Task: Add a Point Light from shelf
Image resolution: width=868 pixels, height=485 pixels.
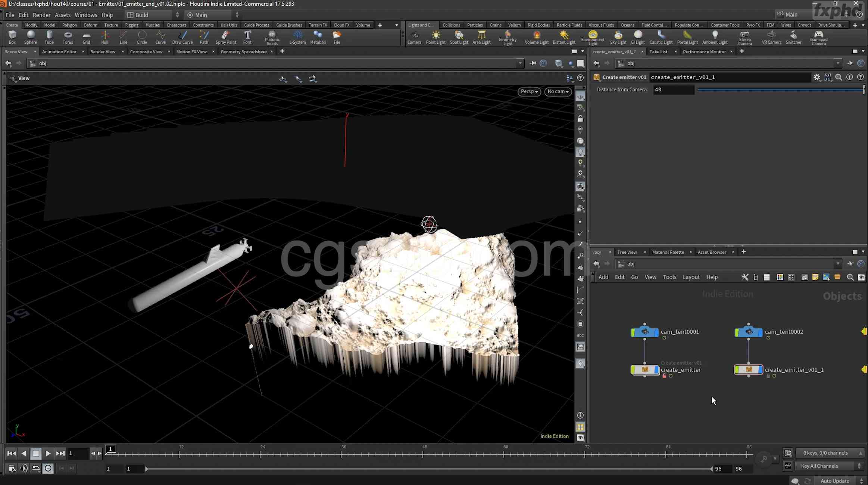Action: [x=435, y=37]
